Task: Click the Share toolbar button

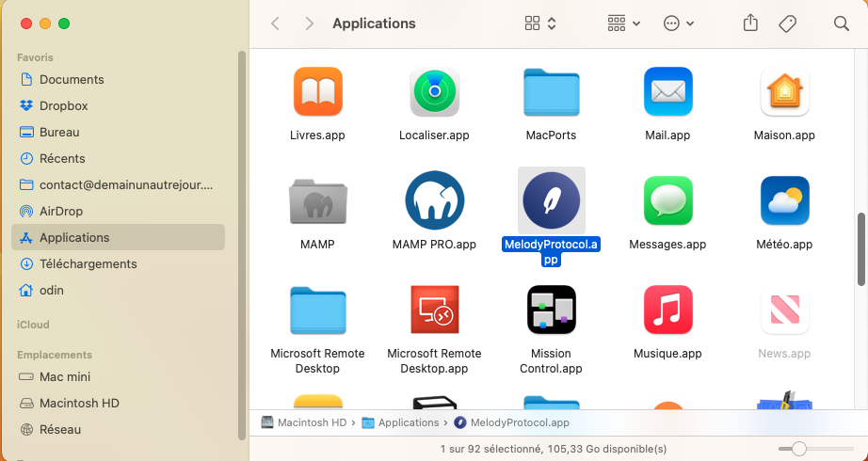Action: pos(750,24)
